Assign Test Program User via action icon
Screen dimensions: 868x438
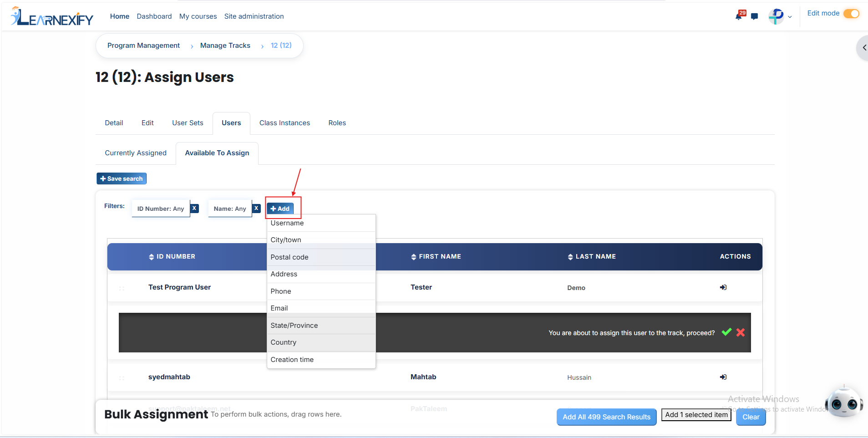pos(723,287)
